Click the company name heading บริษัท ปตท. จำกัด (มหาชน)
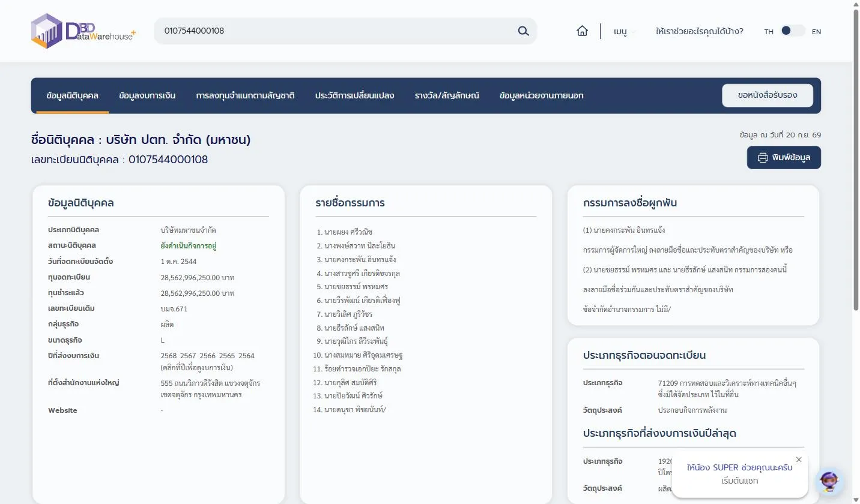The image size is (860, 504). pos(178,140)
